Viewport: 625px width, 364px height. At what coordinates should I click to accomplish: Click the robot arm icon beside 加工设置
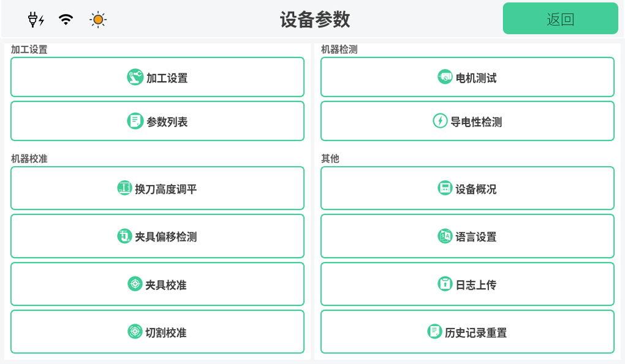[x=135, y=77]
